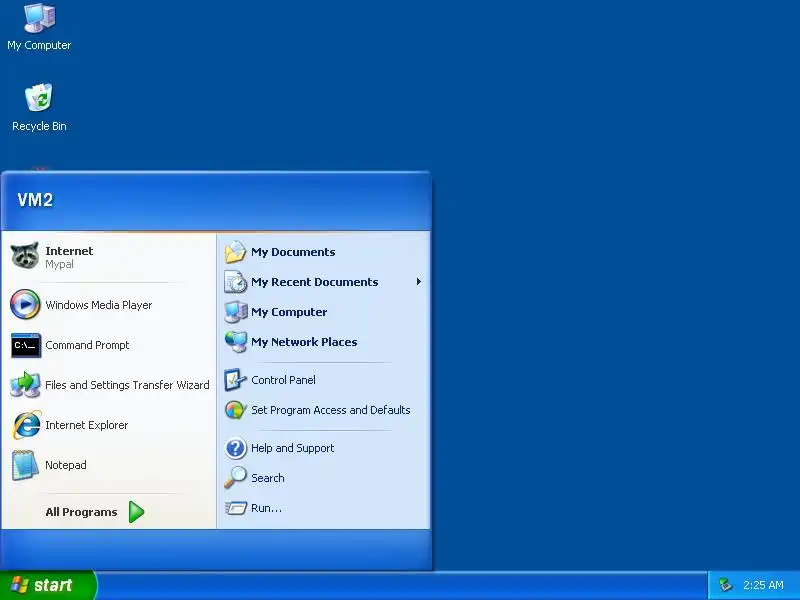
Task: Click the Search label
Action: 267,478
